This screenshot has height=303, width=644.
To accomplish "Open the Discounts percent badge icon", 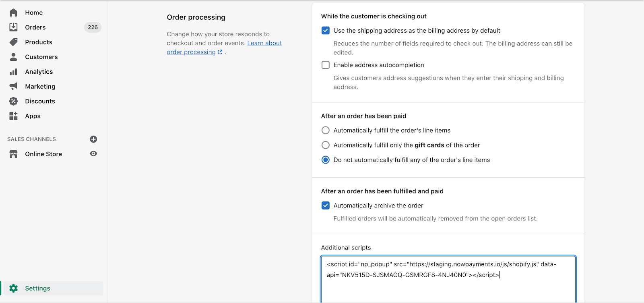I will click(13, 101).
